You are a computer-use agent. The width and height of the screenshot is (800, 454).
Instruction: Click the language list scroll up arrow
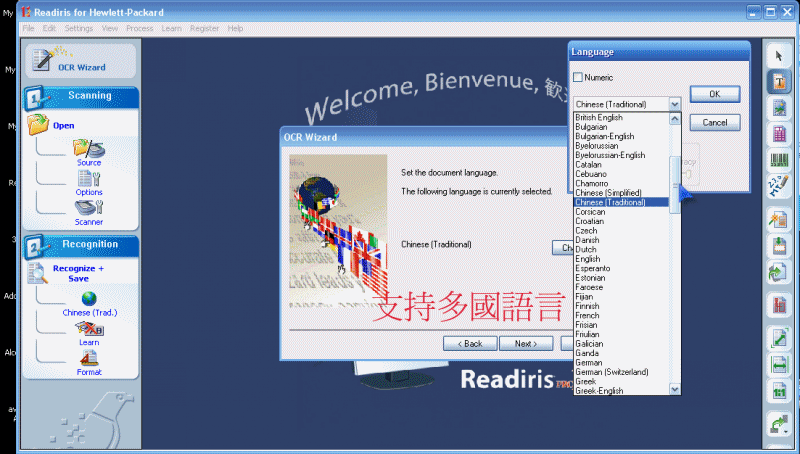[x=674, y=119]
